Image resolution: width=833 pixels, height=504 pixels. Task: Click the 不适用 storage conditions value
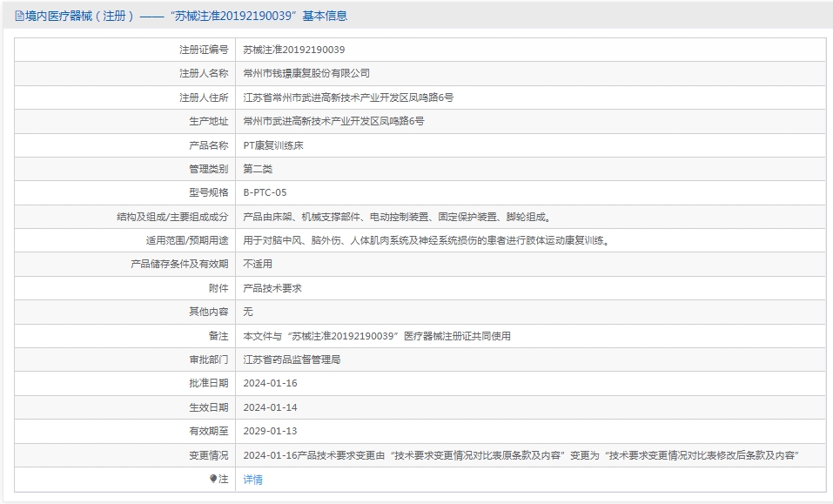[x=258, y=264]
